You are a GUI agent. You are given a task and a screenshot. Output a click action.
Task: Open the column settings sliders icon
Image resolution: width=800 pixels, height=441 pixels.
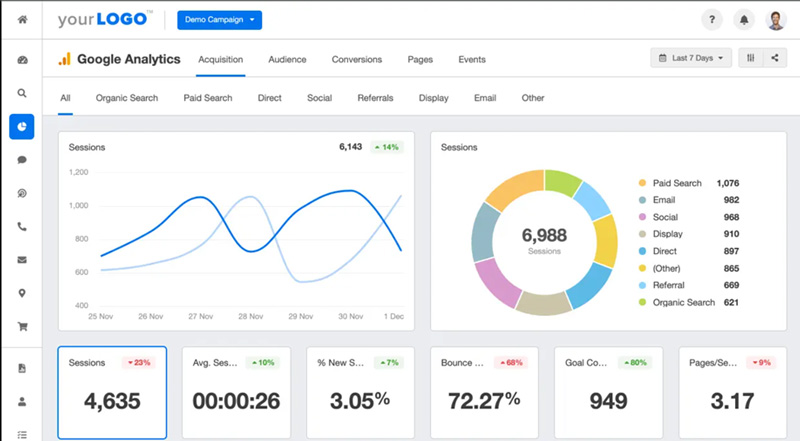(750, 59)
